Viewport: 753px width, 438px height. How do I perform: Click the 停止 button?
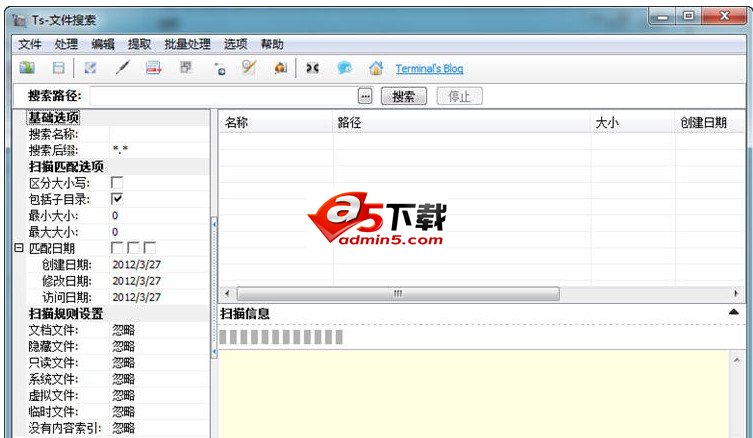[x=459, y=96]
